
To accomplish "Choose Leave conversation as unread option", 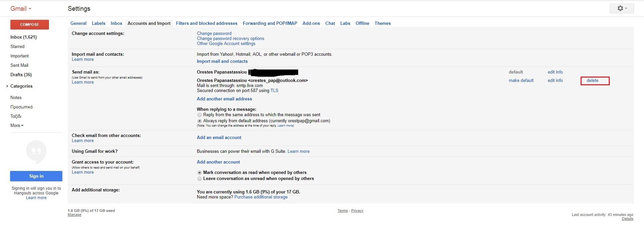I will [x=200, y=179].
